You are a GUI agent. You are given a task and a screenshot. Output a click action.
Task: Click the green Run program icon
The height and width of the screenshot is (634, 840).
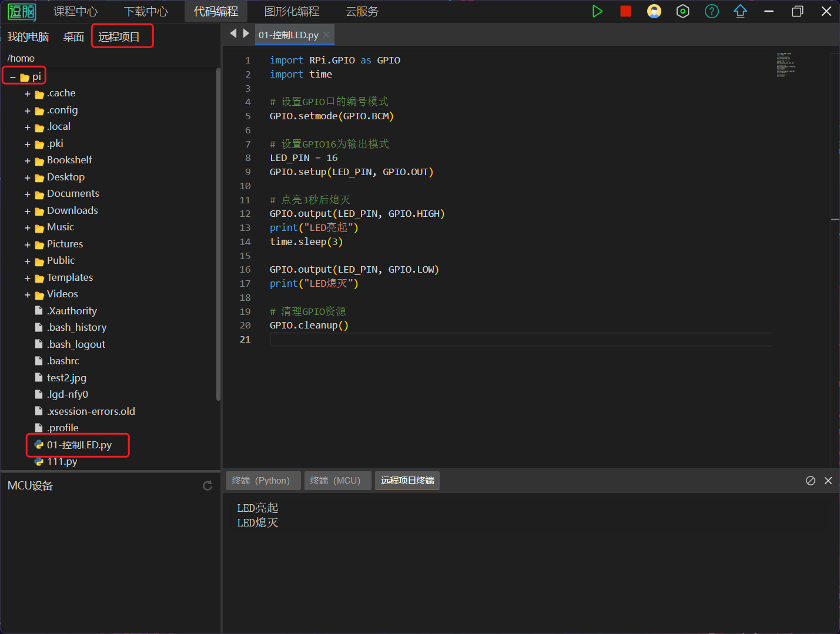[x=597, y=11]
